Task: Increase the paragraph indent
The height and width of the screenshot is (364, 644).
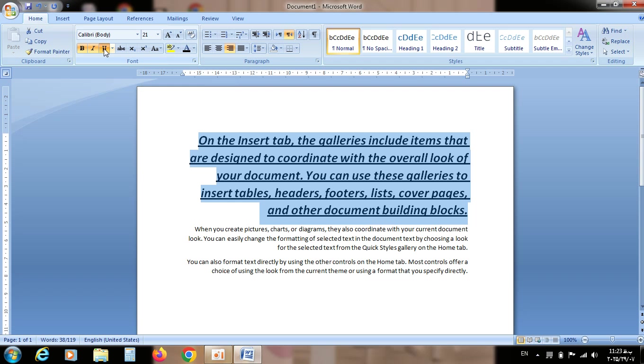Action: [266, 35]
